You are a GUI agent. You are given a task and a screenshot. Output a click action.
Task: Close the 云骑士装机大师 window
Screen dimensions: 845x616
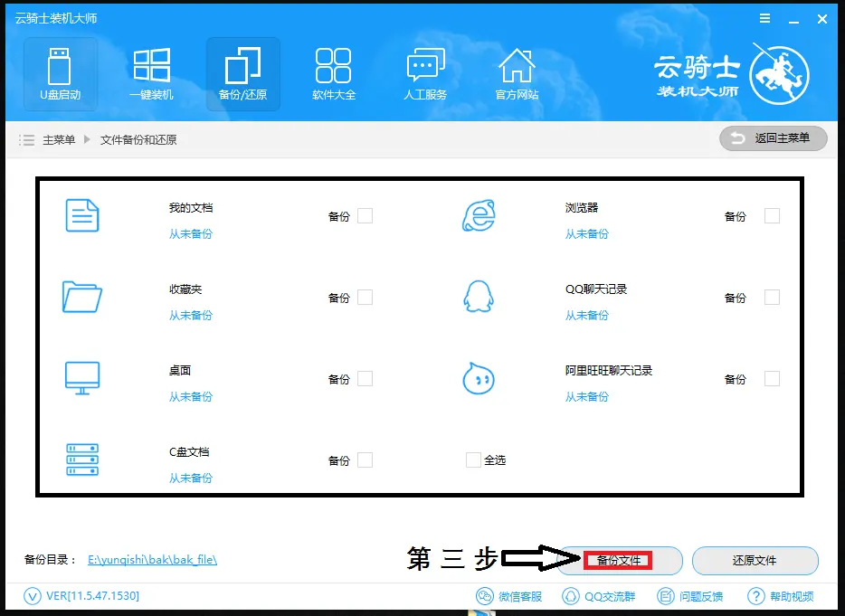coord(822,19)
